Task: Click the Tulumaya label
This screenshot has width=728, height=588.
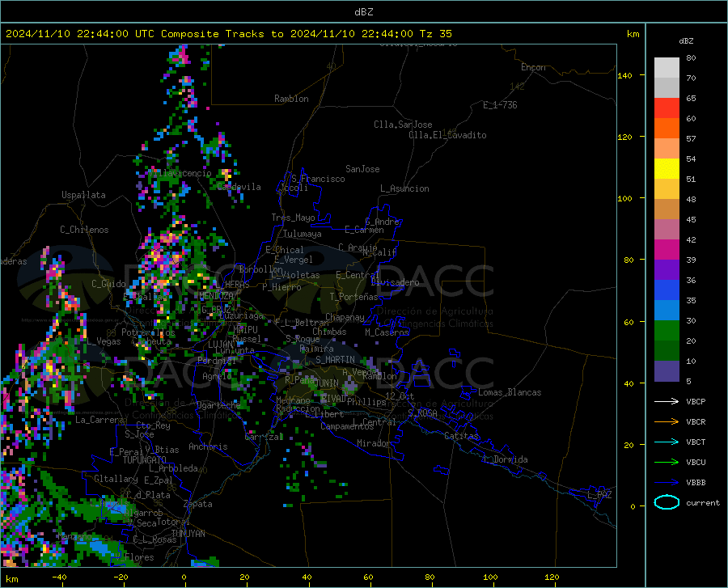Action: pos(303,234)
